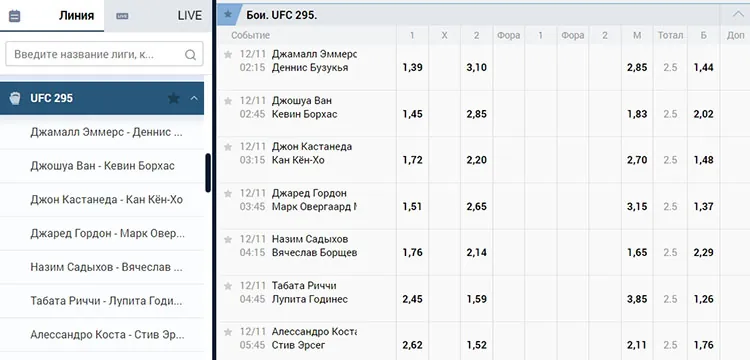
Task: Star the Назим Садыхов fight
Action: (x=228, y=240)
